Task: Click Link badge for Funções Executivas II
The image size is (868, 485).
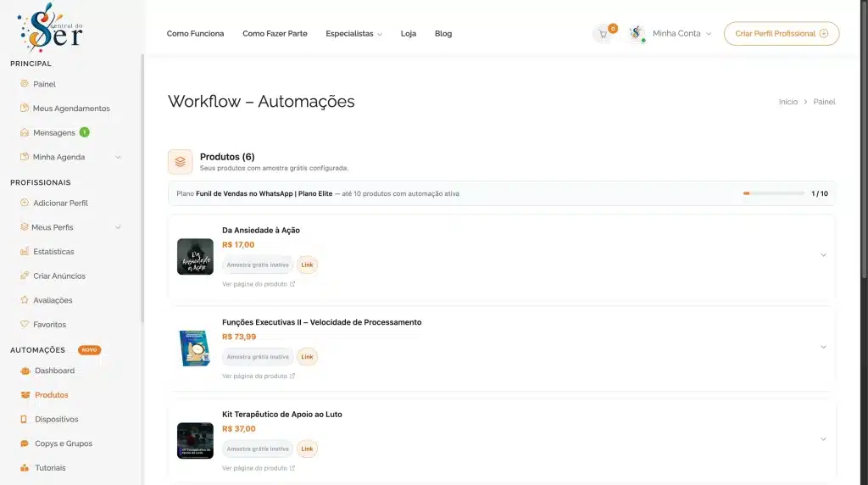Action: [x=307, y=357]
